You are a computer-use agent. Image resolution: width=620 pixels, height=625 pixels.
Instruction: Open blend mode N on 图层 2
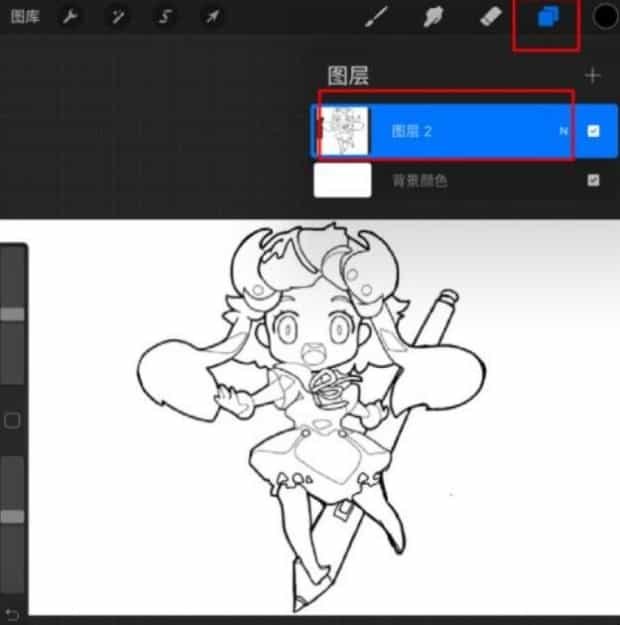(x=563, y=131)
